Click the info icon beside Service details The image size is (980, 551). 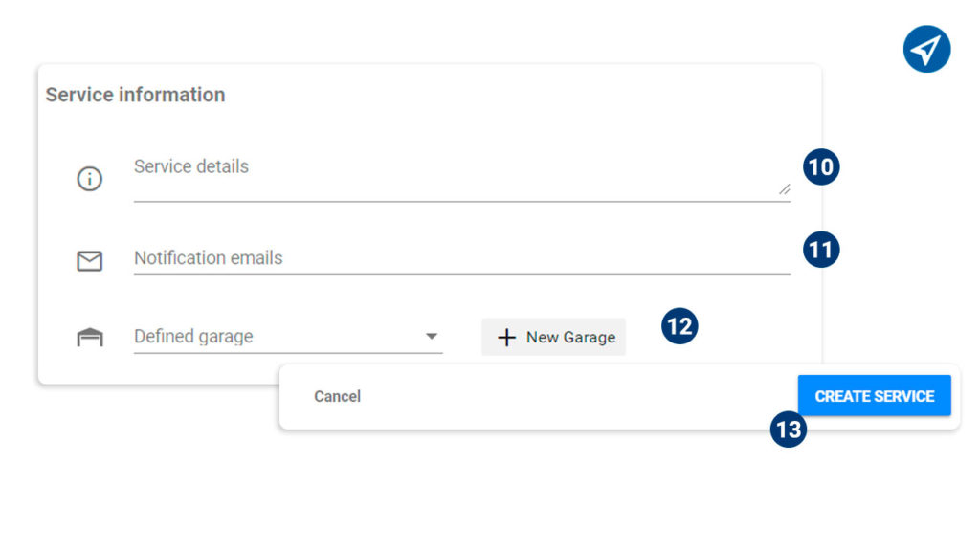click(x=89, y=179)
